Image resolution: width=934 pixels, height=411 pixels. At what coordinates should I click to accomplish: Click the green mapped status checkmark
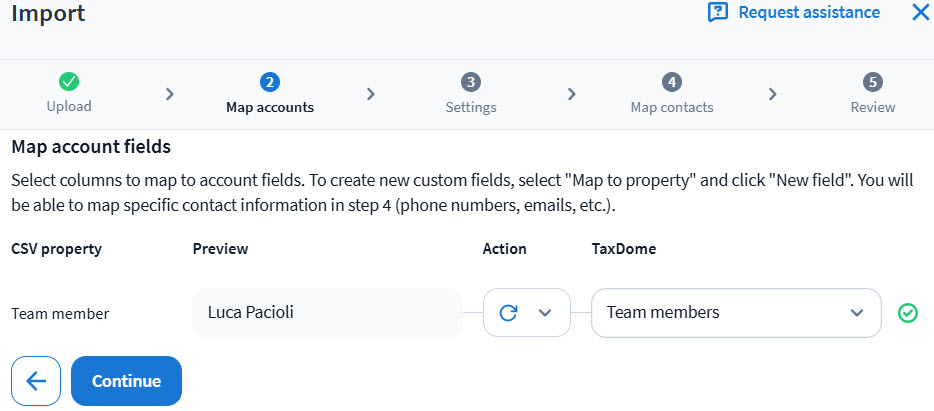[x=908, y=313]
